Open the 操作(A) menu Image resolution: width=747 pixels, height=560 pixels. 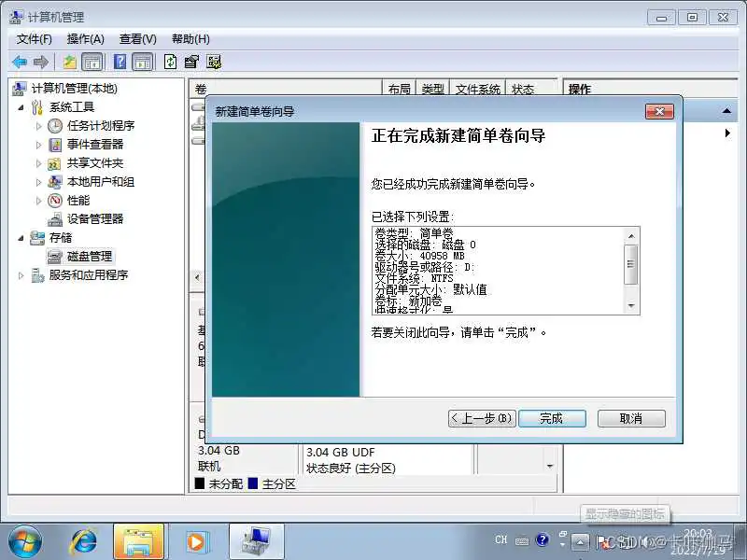click(x=86, y=38)
